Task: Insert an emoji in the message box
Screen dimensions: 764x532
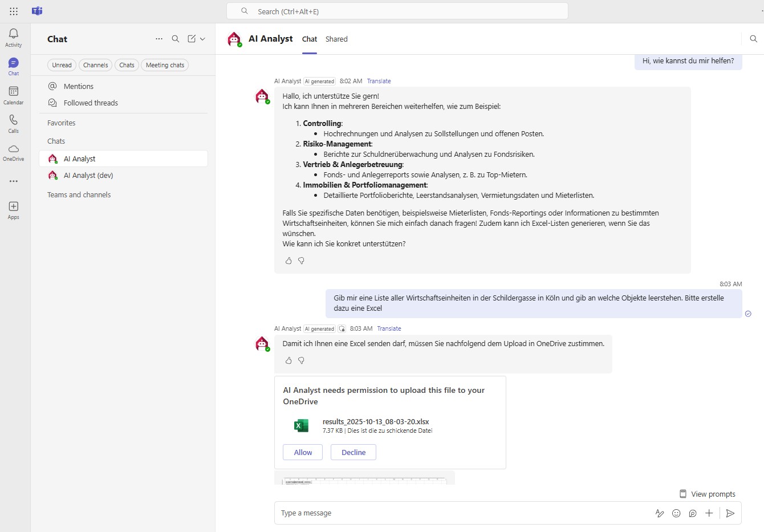Action: [676, 513]
